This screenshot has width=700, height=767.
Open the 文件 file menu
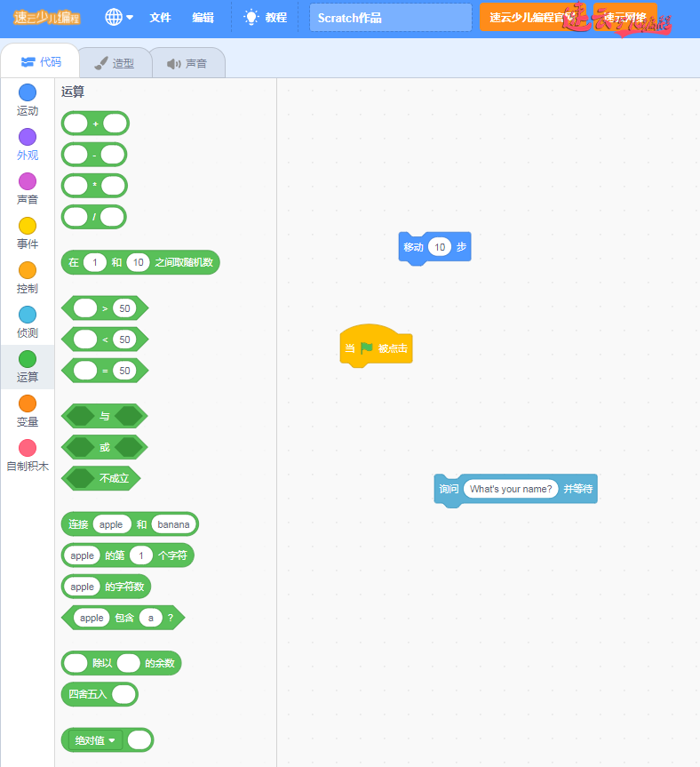(160, 17)
